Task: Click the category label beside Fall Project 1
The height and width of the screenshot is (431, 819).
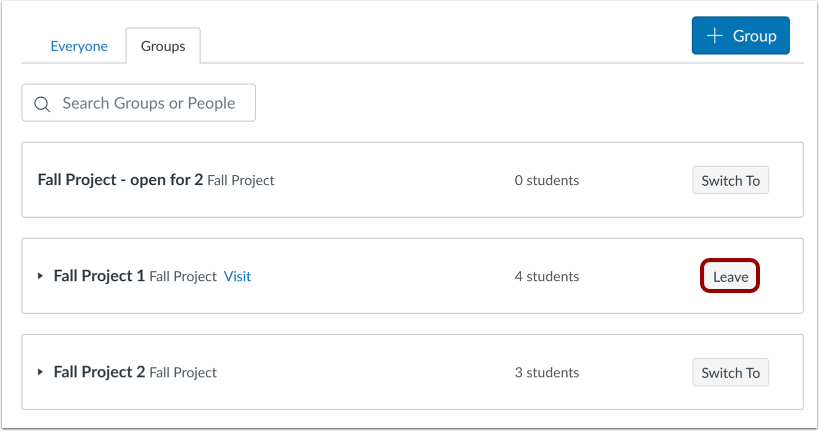Action: (x=183, y=277)
